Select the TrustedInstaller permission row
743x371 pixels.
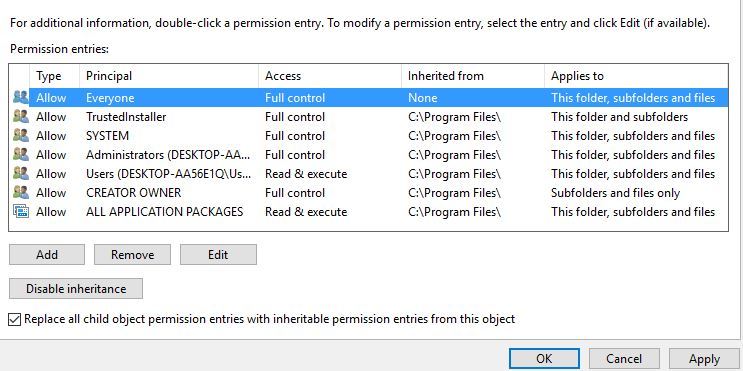(x=369, y=117)
